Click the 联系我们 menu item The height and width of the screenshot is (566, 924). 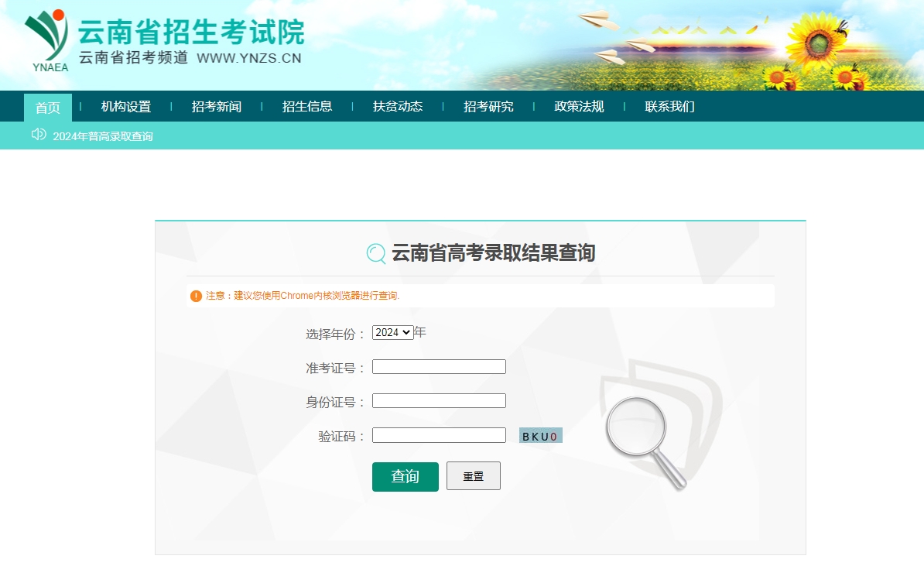669,107
